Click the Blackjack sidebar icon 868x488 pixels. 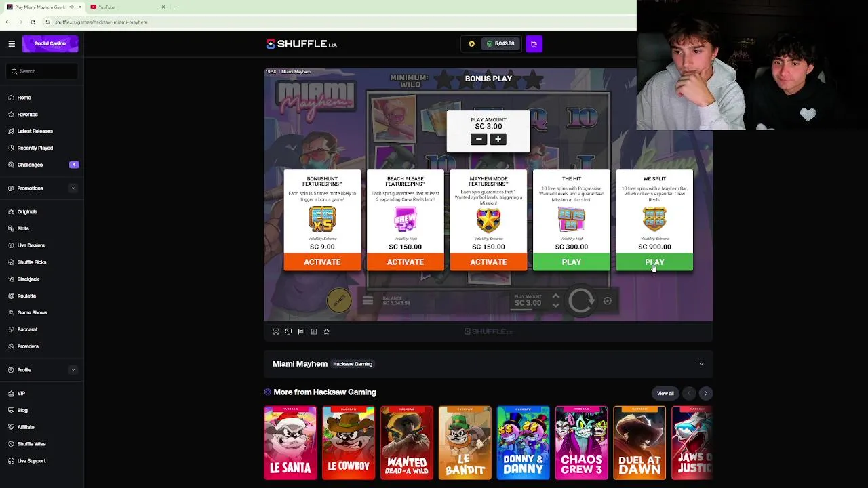click(x=12, y=279)
